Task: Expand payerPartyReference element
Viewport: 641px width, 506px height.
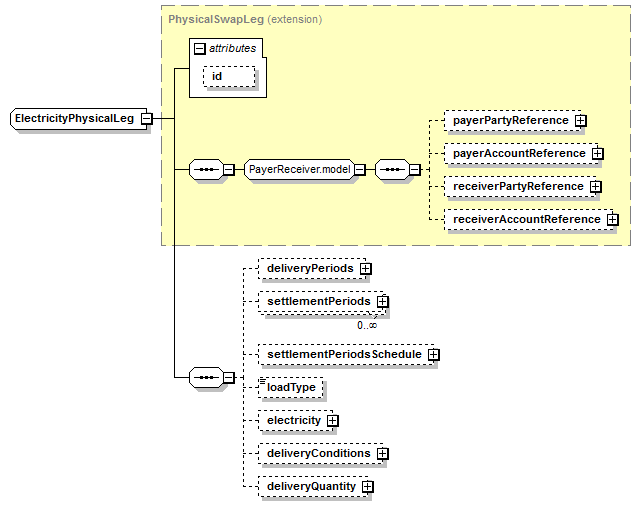Action: click(x=580, y=121)
